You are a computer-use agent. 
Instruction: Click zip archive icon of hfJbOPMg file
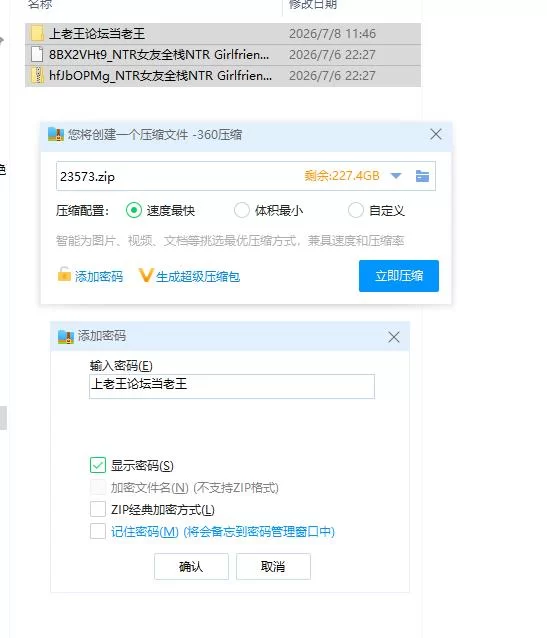[x=37, y=76]
